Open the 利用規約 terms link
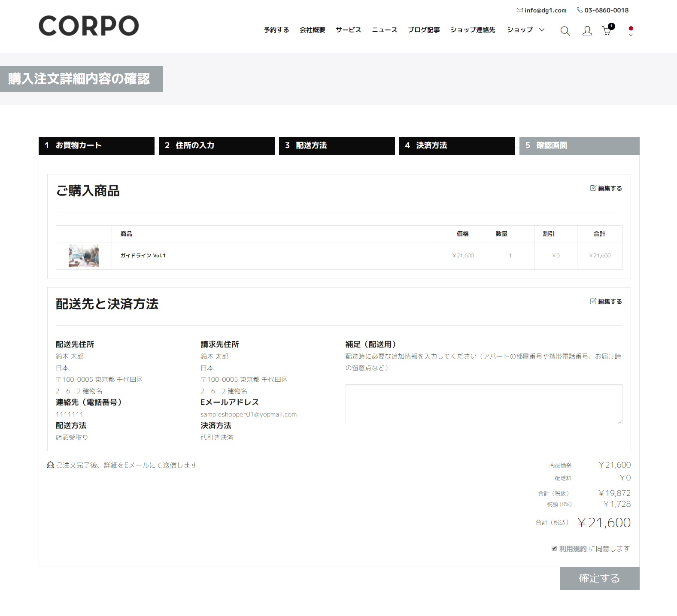The width and height of the screenshot is (677, 616). pos(573,549)
